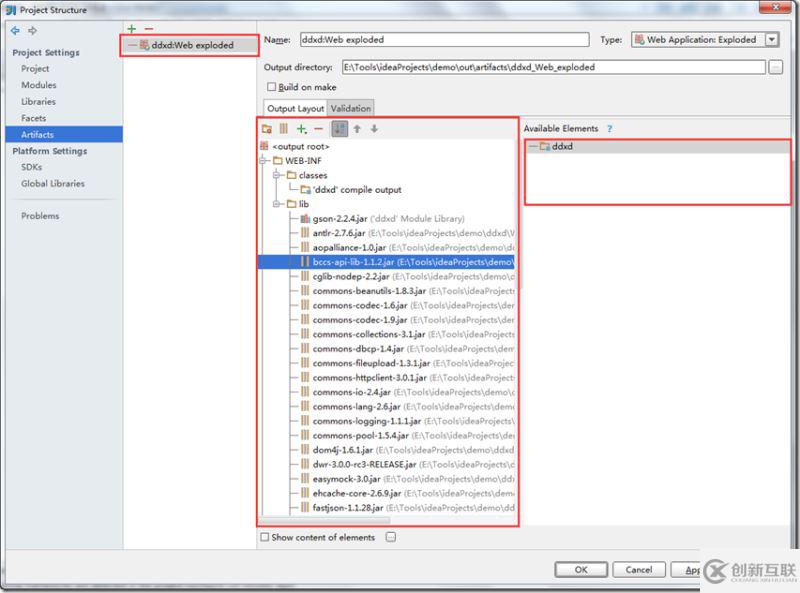The height and width of the screenshot is (593, 800).
Task: Switch to the Output Layout tab
Action: pos(295,108)
